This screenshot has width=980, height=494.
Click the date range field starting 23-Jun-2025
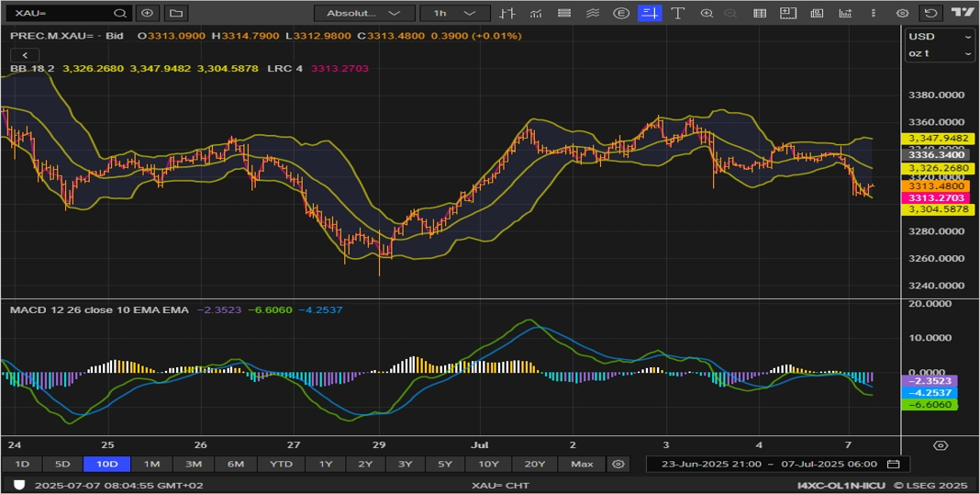[x=778, y=464]
